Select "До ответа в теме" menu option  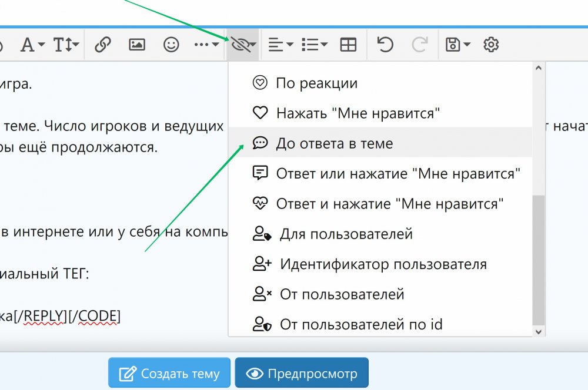point(334,143)
